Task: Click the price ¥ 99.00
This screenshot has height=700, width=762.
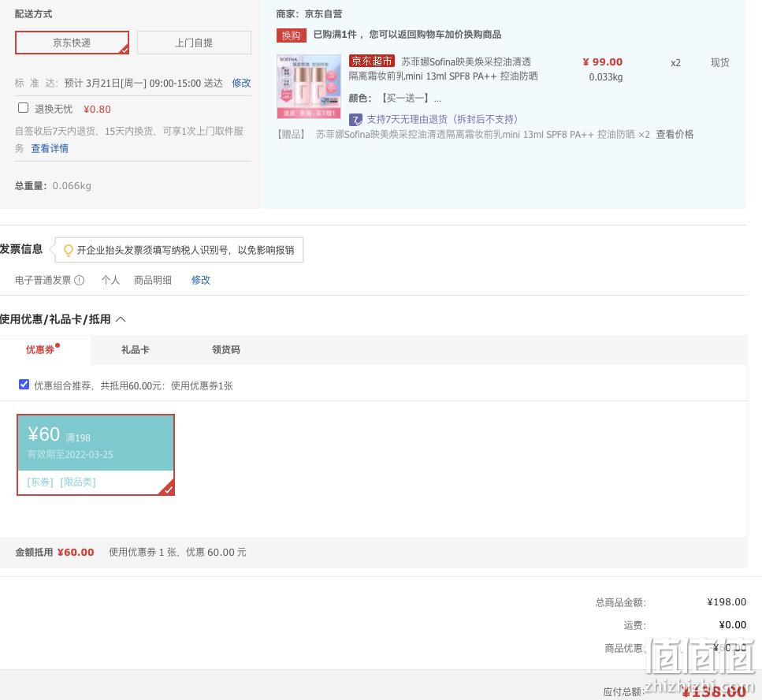Action: pyautogui.click(x=603, y=61)
